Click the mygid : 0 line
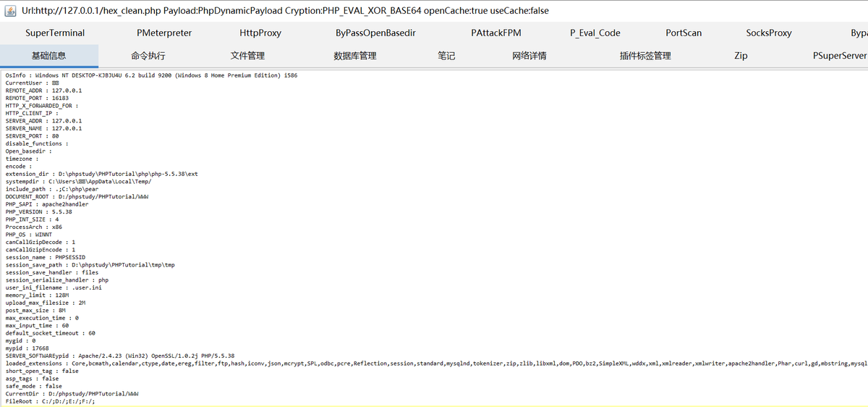Viewport: 868px width, 407px height. point(20,340)
